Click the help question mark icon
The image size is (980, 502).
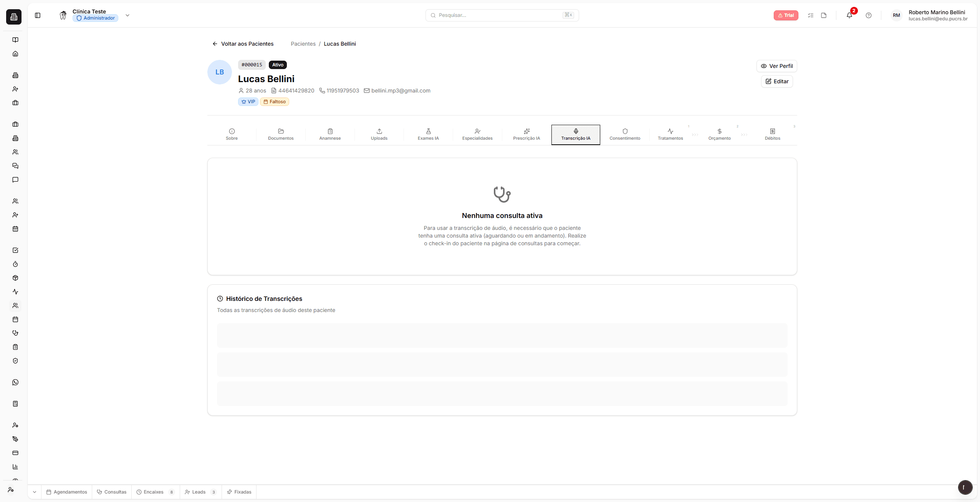click(868, 15)
